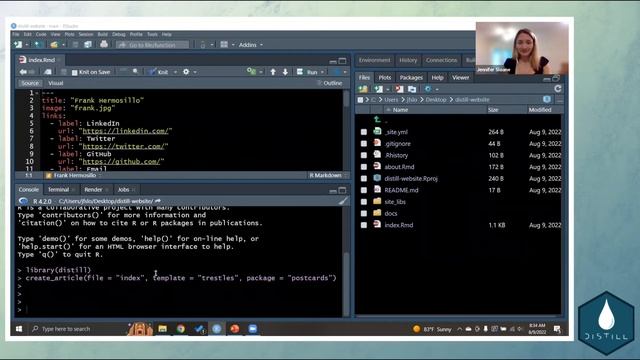Check the docs folder checkbox
This screenshot has height=360, width=640.
364,213
